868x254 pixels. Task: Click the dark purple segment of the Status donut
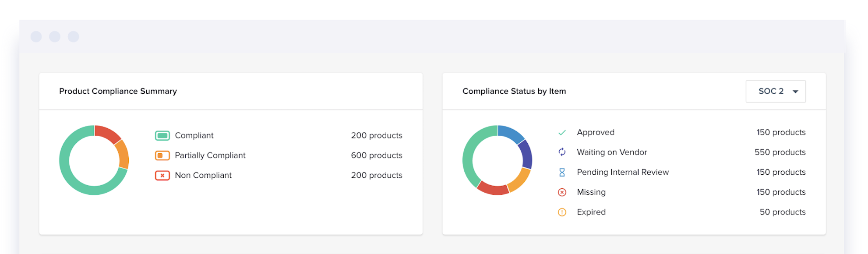(526, 155)
